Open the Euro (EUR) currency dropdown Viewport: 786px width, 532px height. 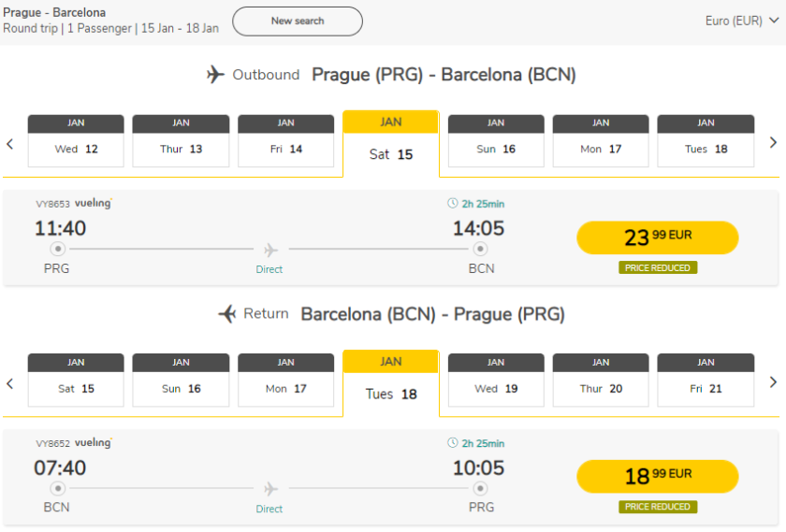(x=745, y=21)
